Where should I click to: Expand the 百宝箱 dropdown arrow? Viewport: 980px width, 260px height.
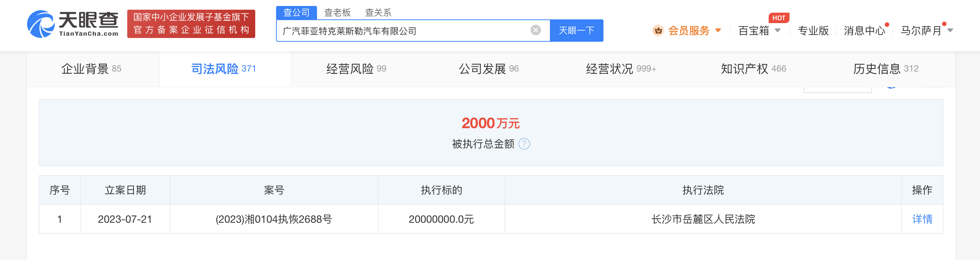point(778,31)
